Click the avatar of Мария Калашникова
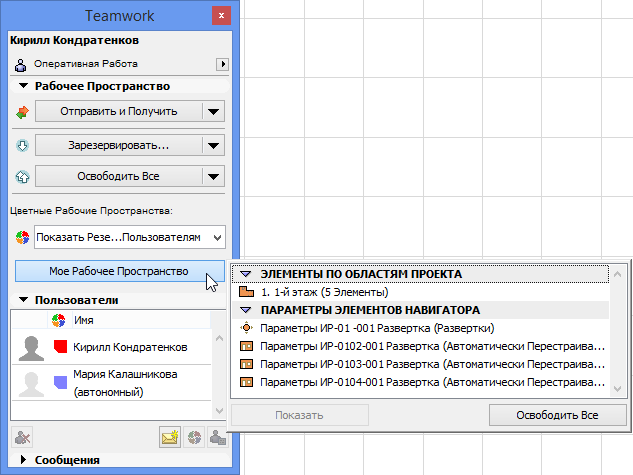This screenshot has height=475, width=633. [31, 384]
